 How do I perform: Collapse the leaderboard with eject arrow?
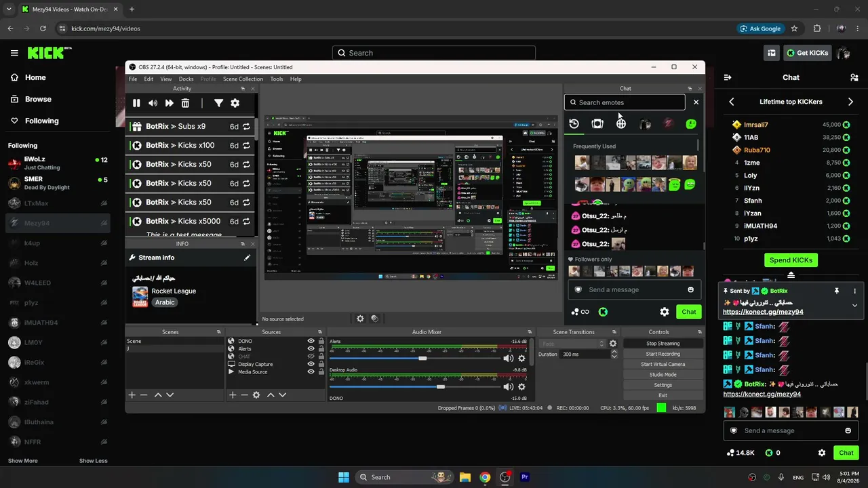791,274
